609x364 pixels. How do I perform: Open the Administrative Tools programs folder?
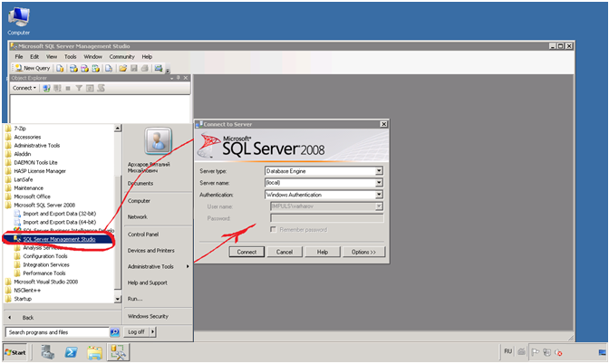(x=37, y=146)
